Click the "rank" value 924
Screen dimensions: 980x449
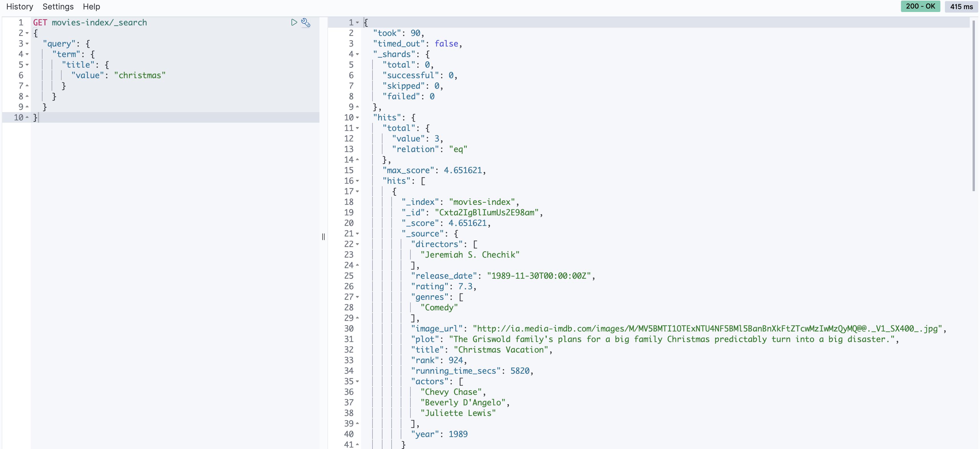click(x=456, y=360)
